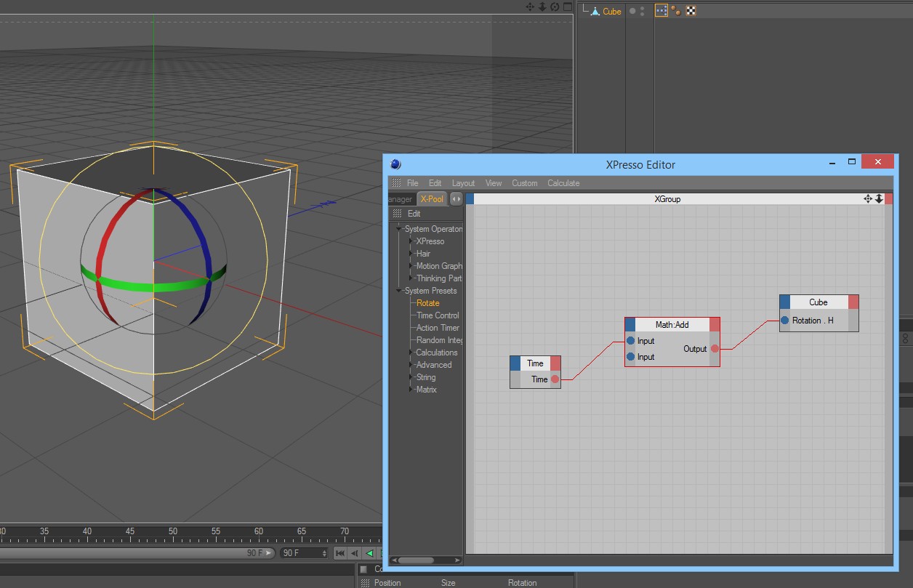
Task: Collapse the System Presets tree group
Action: (x=399, y=291)
